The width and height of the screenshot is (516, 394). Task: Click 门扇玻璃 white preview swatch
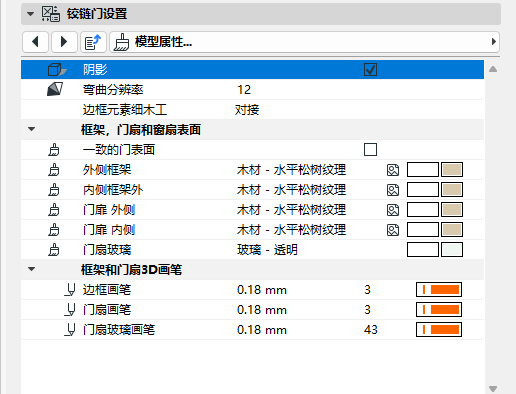click(423, 250)
